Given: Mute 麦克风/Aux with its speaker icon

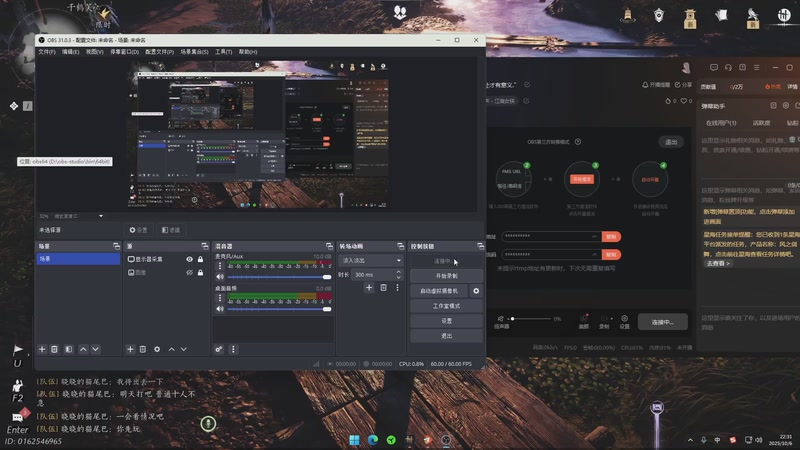Looking at the screenshot, I should tap(220, 277).
